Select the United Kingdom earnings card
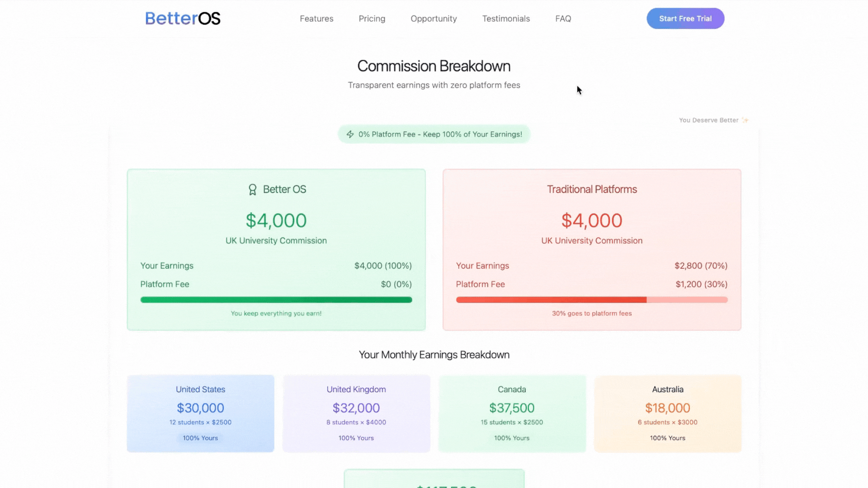The image size is (868, 488). point(356,413)
